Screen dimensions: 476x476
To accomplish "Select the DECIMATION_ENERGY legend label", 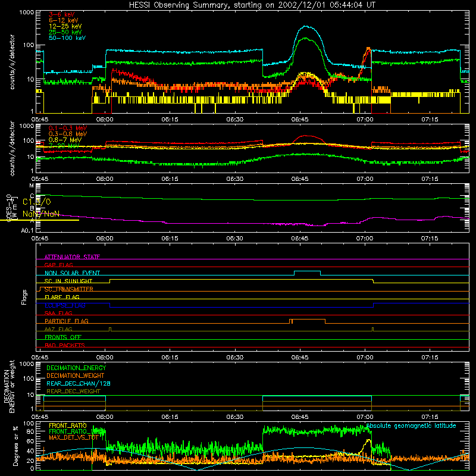I will pos(76,368).
